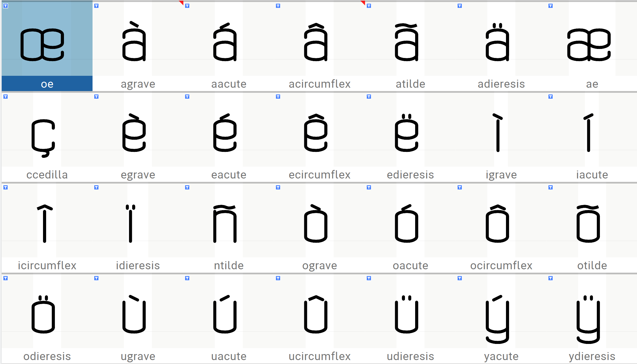This screenshot has height=364, width=637.
Task: Select the à glyph drawing
Action: point(134,41)
